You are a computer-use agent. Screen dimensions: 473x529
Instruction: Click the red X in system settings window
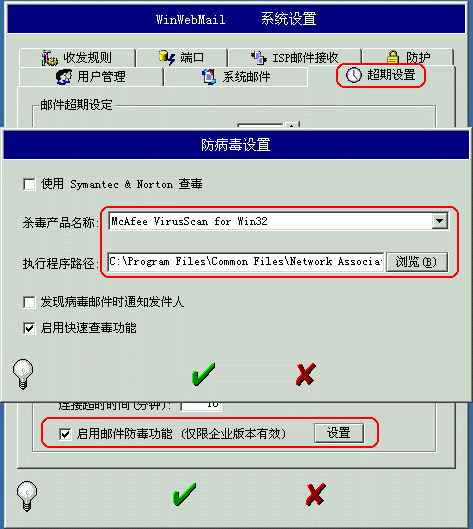[316, 494]
